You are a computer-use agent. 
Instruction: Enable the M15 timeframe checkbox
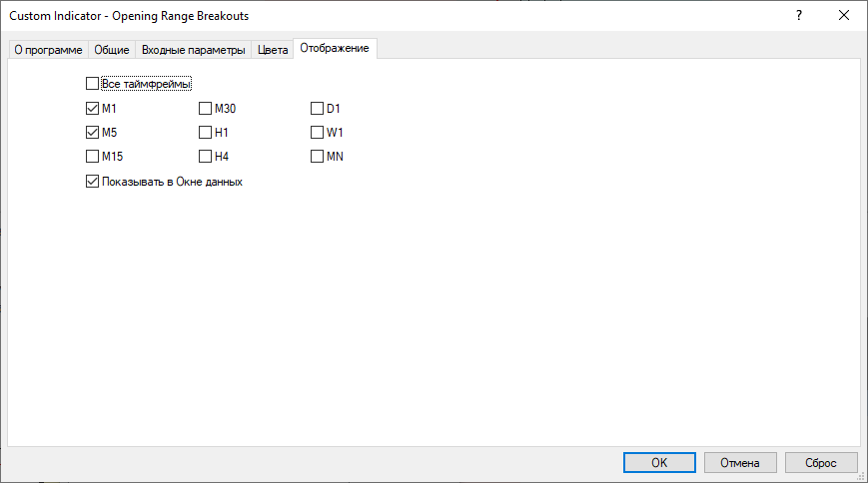pyautogui.click(x=93, y=157)
